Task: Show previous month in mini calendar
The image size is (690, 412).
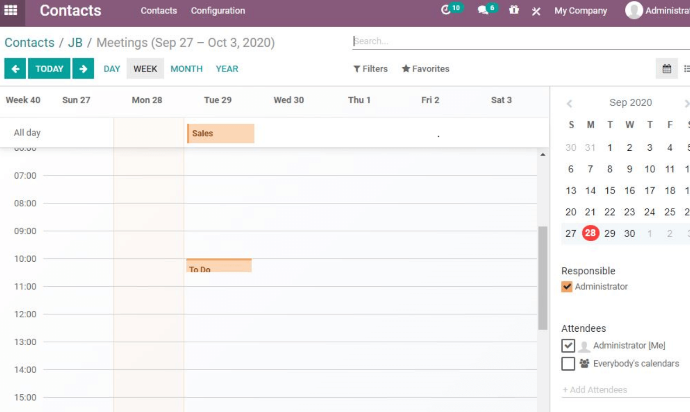Action: click(x=569, y=103)
